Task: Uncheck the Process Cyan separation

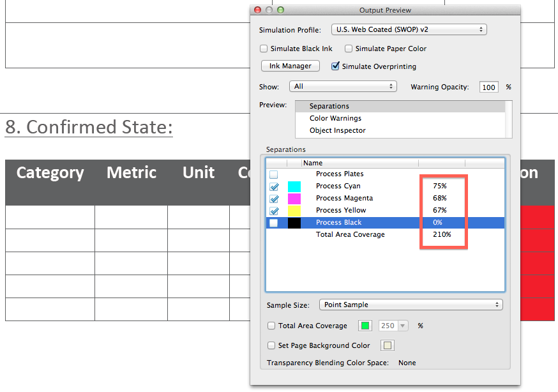Action: [275, 186]
